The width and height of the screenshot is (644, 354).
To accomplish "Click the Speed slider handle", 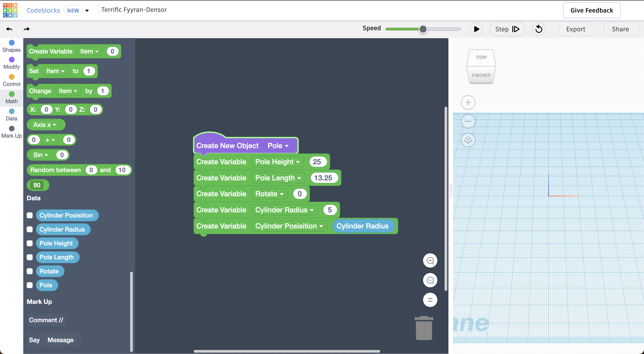I will click(x=423, y=29).
